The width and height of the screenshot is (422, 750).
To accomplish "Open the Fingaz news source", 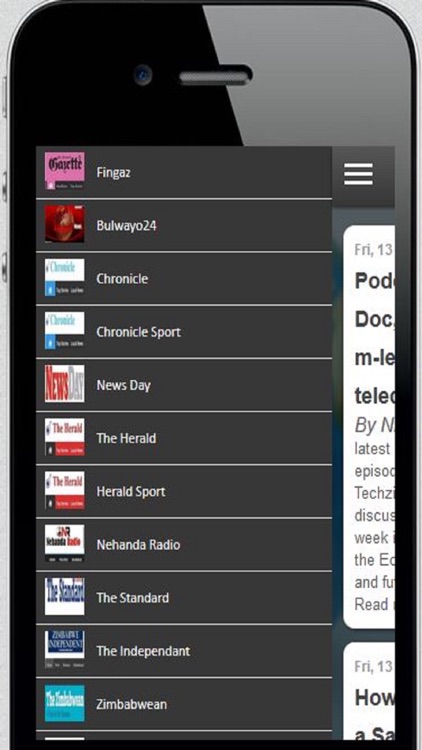I will click(x=184, y=172).
